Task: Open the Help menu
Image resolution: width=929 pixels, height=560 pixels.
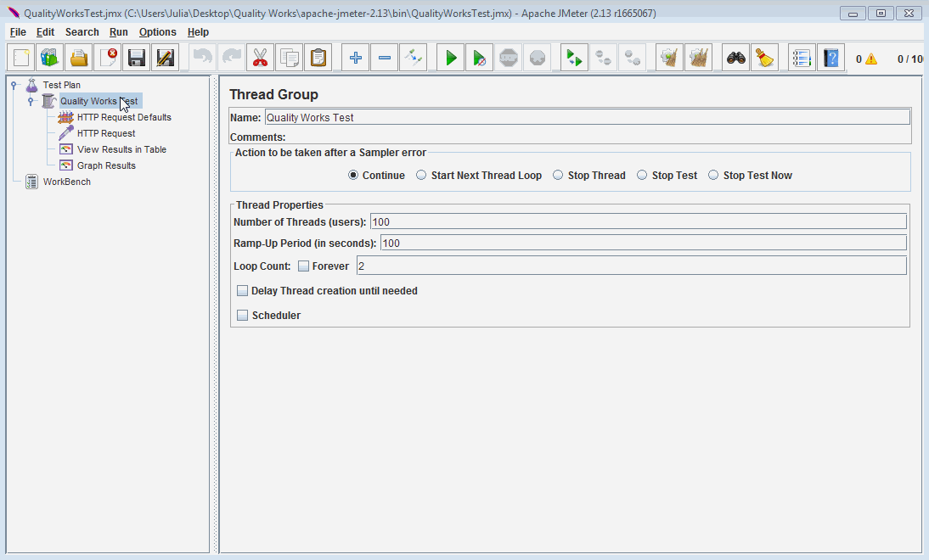Action: click(x=198, y=32)
